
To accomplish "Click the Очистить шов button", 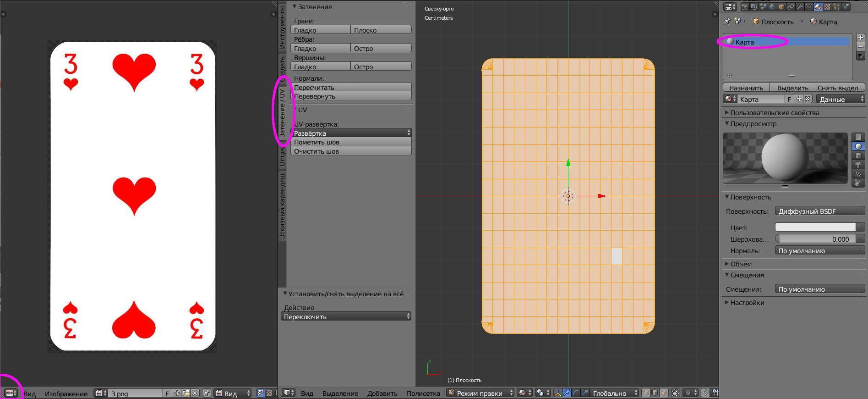I will [x=351, y=151].
